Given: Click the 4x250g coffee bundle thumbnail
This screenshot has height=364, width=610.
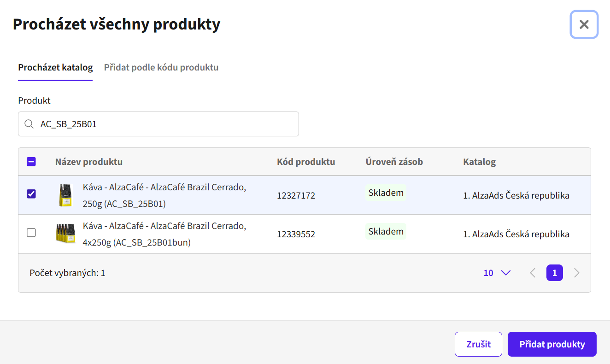Looking at the screenshot, I should pyautogui.click(x=65, y=234).
